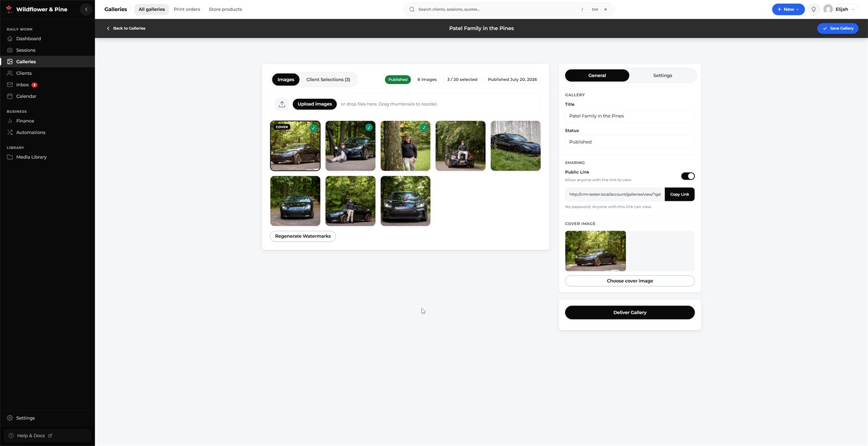
Task: Open the Status field showing Published
Action: coord(630,142)
